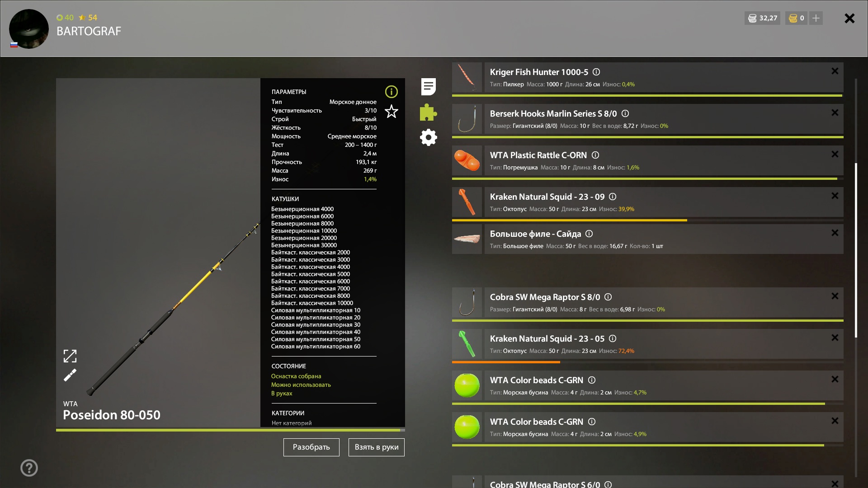Click the Poseidon 80-050 rod name
868x488 pixels.
112,415
